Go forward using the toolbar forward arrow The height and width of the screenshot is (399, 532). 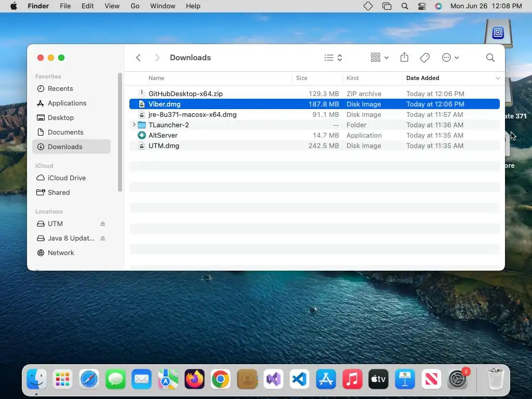pos(157,58)
